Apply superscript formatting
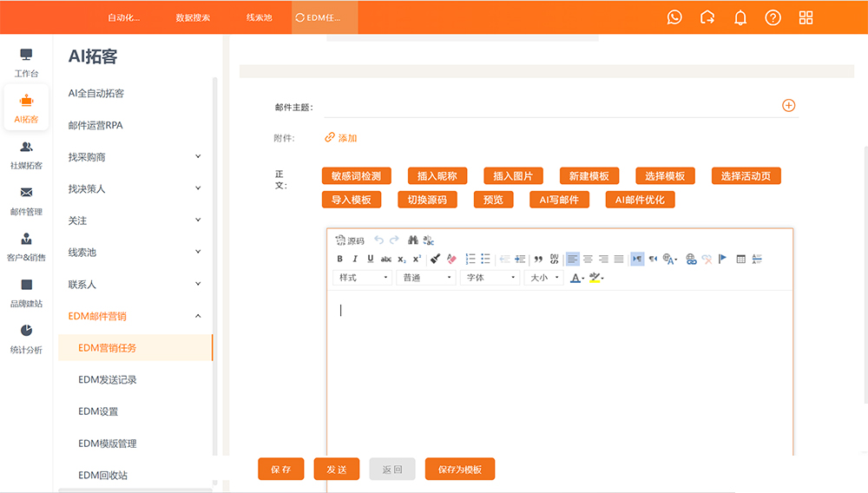The height and width of the screenshot is (493, 868). tap(417, 259)
